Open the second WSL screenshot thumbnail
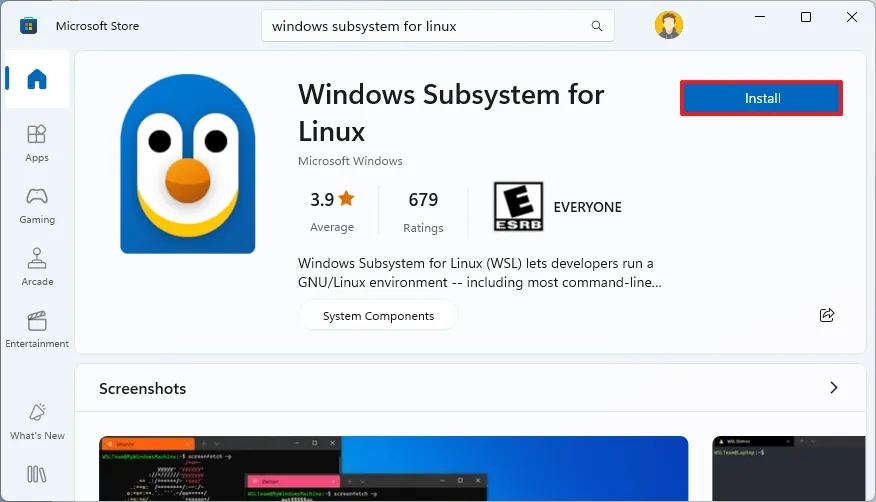Image resolution: width=876 pixels, height=502 pixels. click(x=789, y=468)
